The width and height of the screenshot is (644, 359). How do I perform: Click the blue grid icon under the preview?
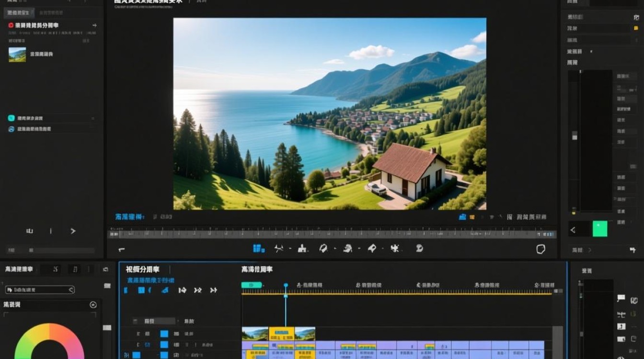point(259,248)
